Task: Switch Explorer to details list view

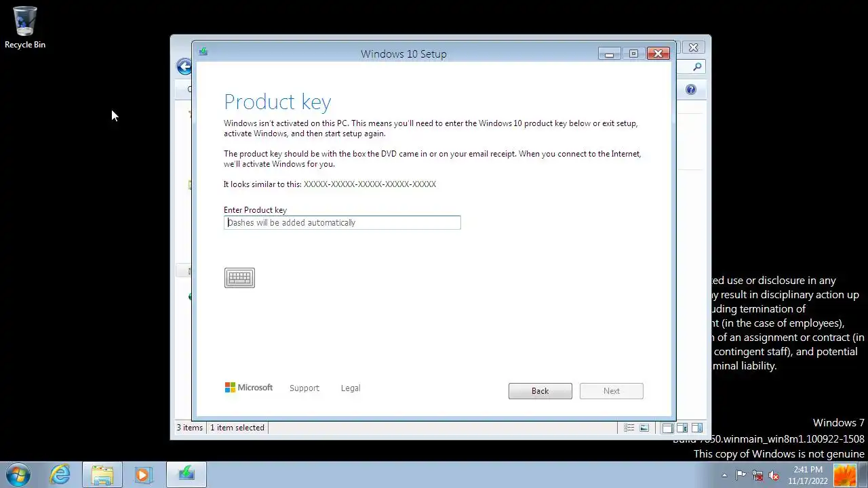Action: 629,428
